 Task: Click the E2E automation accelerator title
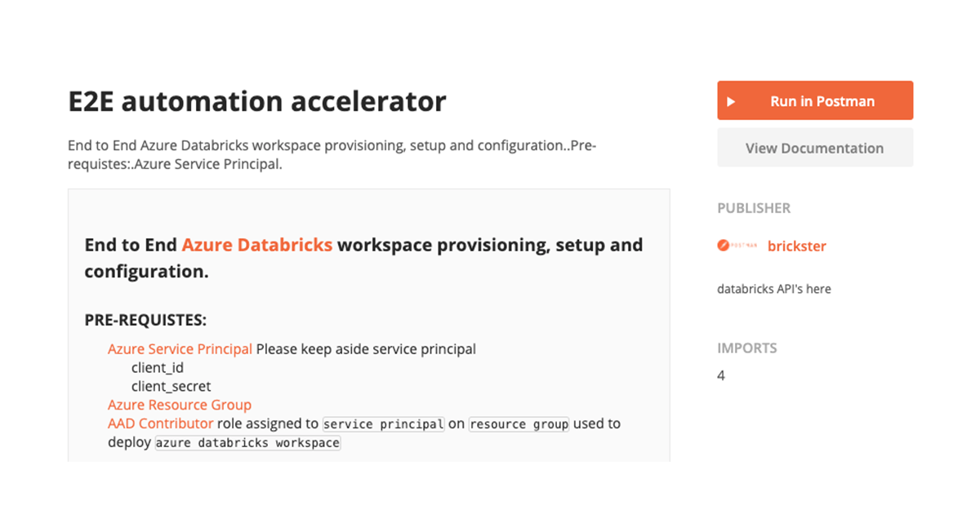point(257,102)
